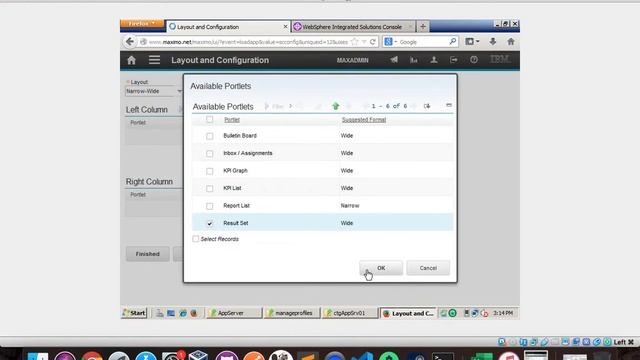This screenshot has height=360, width=640.
Task: Open the bookmarks menu icon in Firefox
Action: pyautogui.click(x=472, y=41)
